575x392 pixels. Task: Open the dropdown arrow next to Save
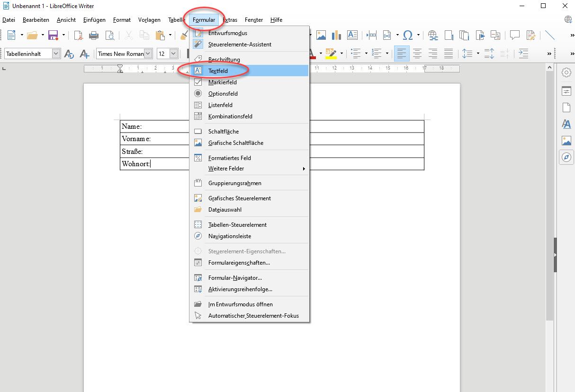pos(63,35)
